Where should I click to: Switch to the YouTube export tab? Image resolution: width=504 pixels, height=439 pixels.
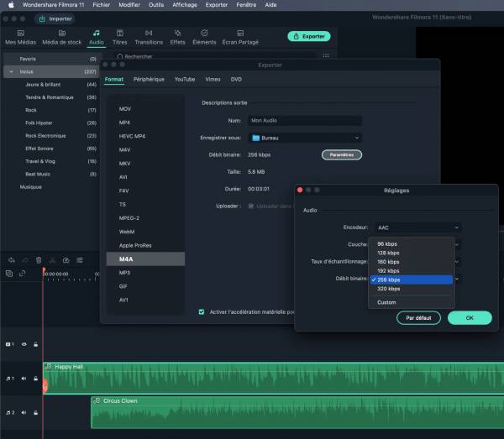[x=185, y=79]
